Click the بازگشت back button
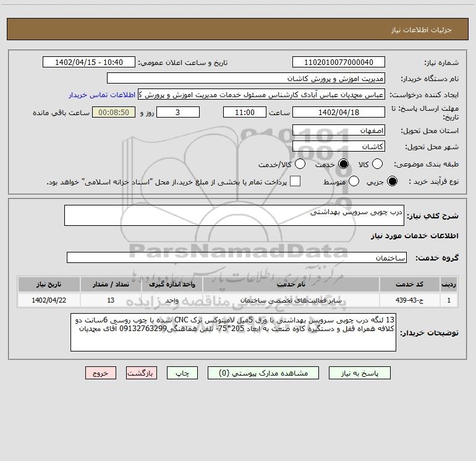This screenshot has height=461, width=476. [142, 373]
